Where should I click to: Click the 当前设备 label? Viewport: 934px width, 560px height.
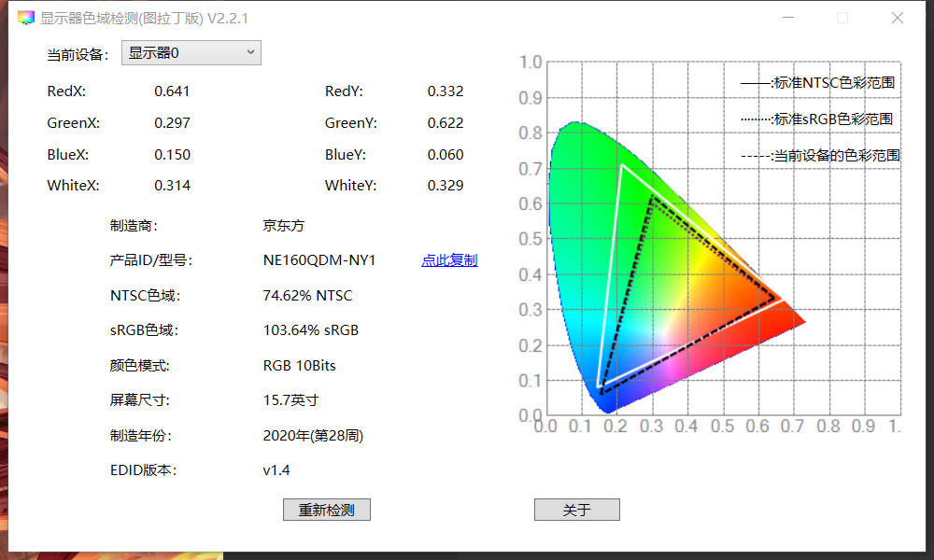[78, 55]
